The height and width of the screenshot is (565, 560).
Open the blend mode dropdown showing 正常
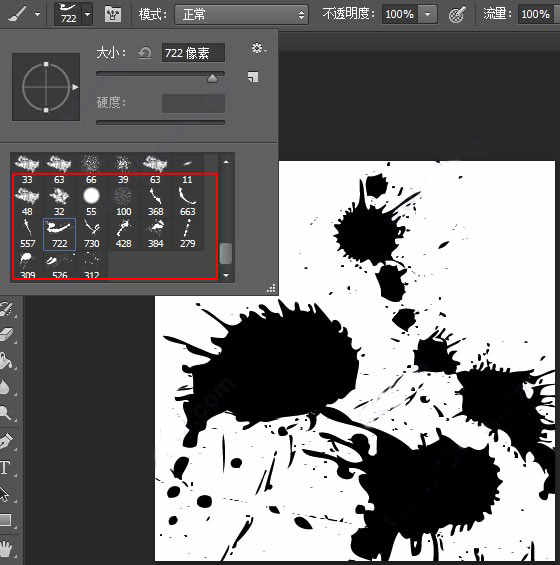click(x=241, y=15)
